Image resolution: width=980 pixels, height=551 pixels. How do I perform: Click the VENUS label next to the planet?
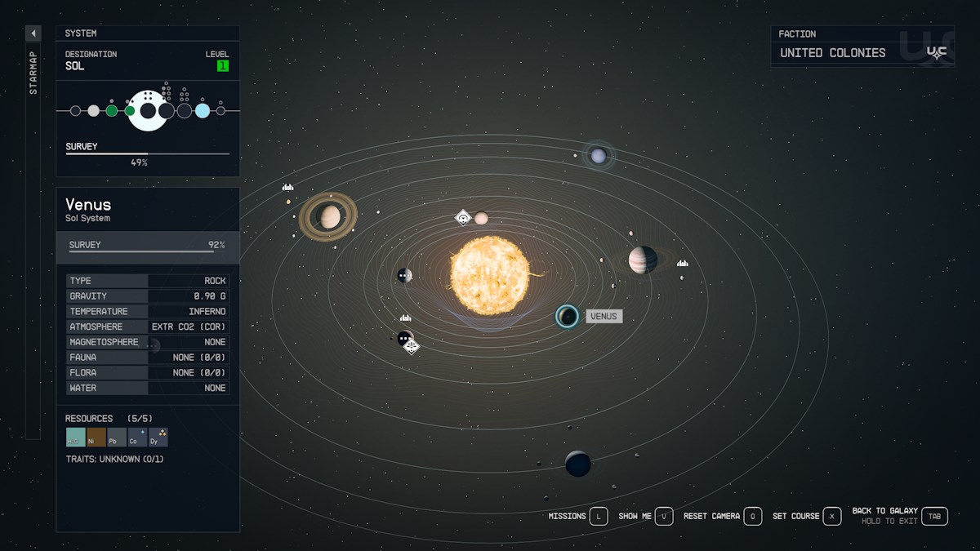point(604,316)
